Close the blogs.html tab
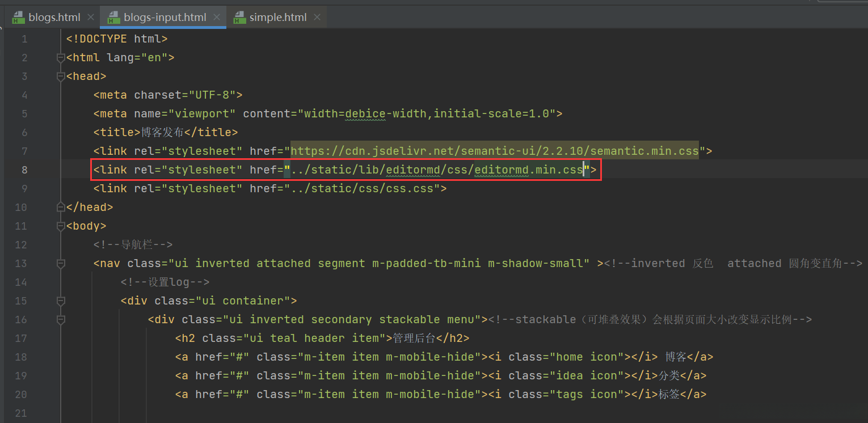The image size is (868, 423). 91,18
